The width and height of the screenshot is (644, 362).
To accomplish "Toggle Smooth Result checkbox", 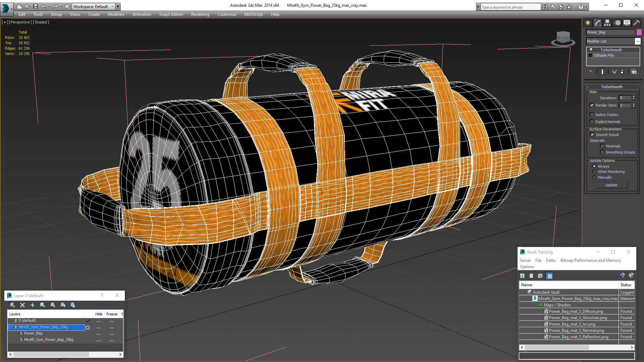I will 592,135.
